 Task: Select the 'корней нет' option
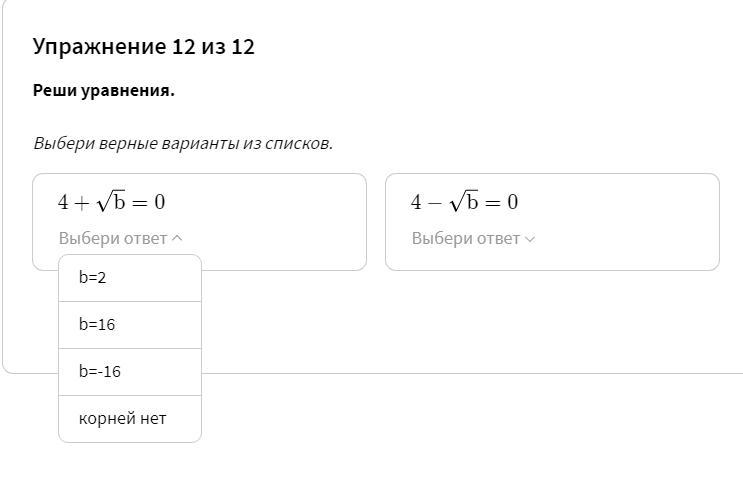[130, 419]
